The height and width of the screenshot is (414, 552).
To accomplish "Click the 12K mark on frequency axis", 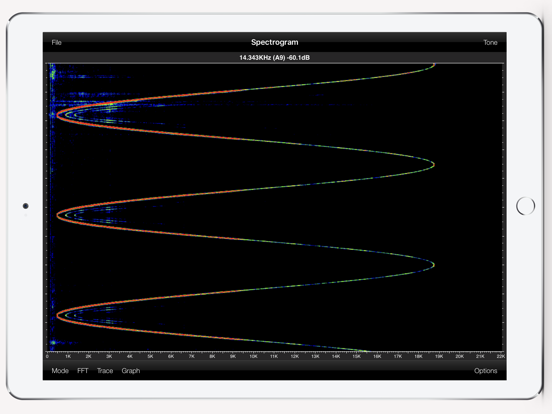I will (295, 356).
